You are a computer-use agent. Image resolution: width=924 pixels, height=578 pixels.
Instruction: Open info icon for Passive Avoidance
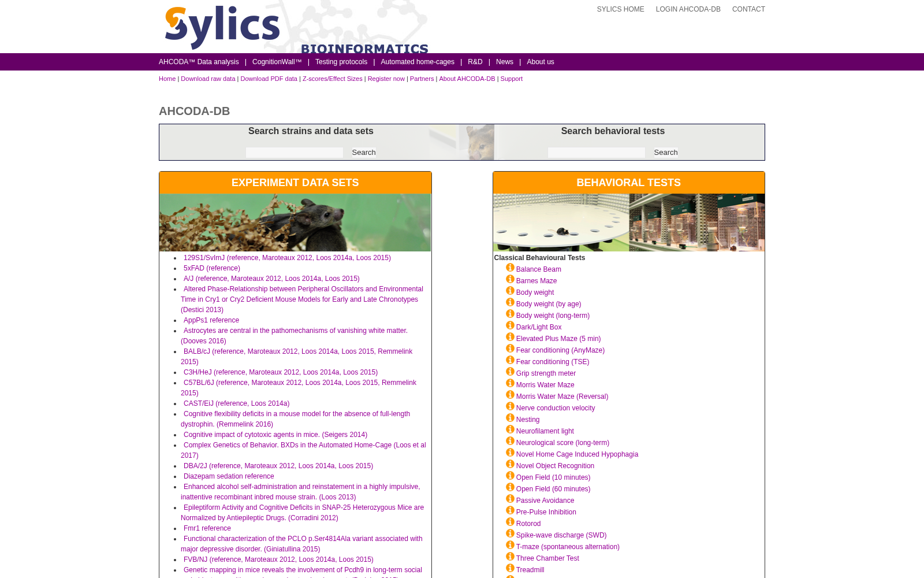[510, 499]
